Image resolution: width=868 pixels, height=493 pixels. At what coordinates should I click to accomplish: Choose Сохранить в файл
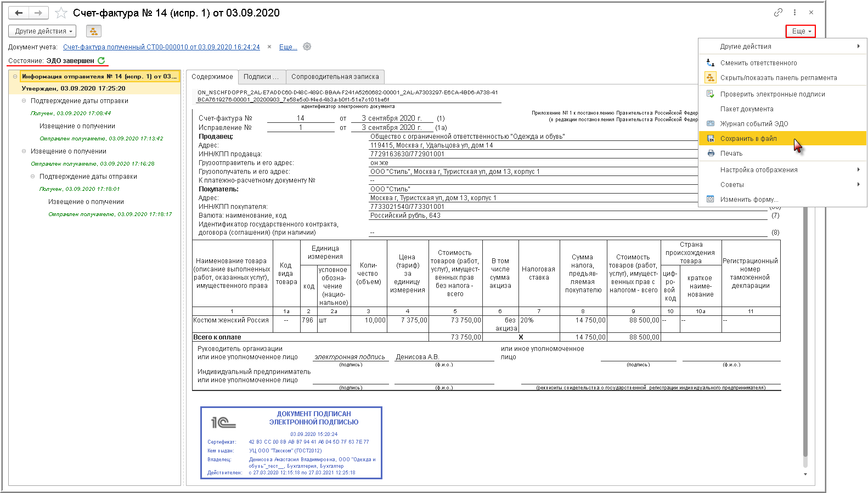click(782, 139)
